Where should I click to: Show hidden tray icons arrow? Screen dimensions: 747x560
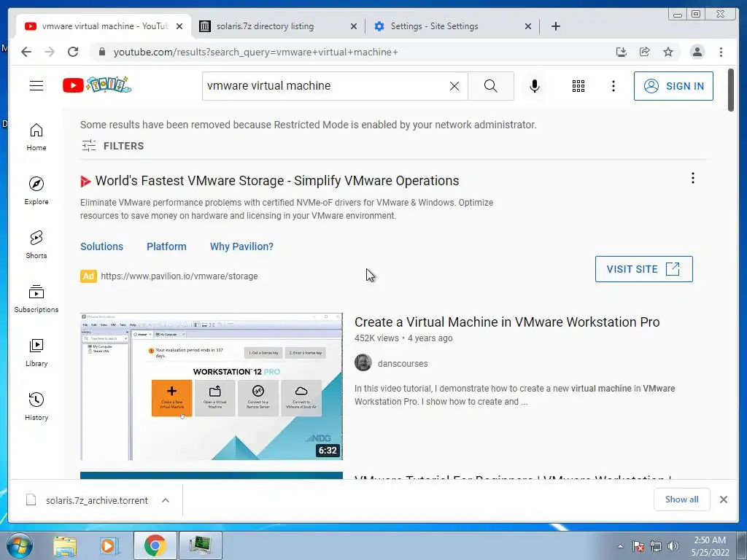[x=620, y=546]
